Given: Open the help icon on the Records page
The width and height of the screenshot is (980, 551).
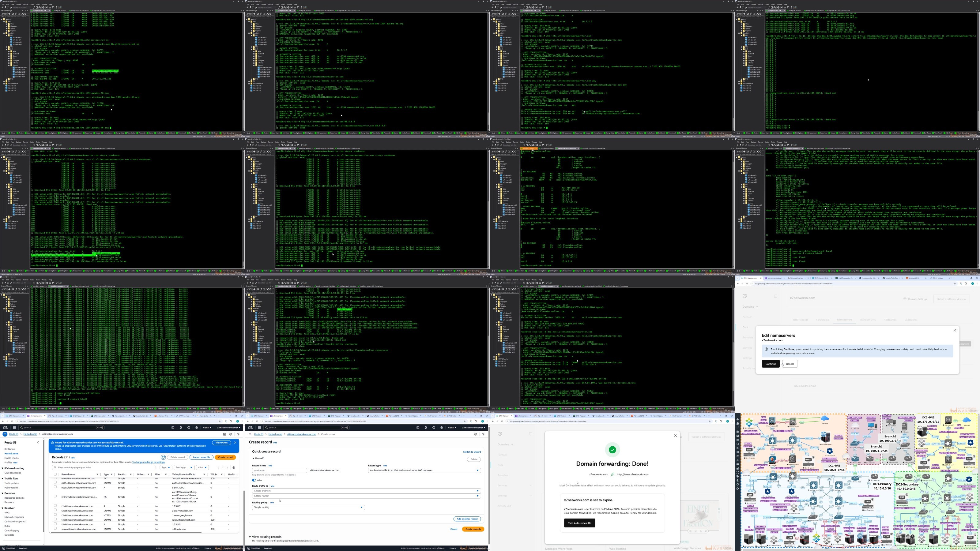Looking at the screenshot, I should (189, 427).
